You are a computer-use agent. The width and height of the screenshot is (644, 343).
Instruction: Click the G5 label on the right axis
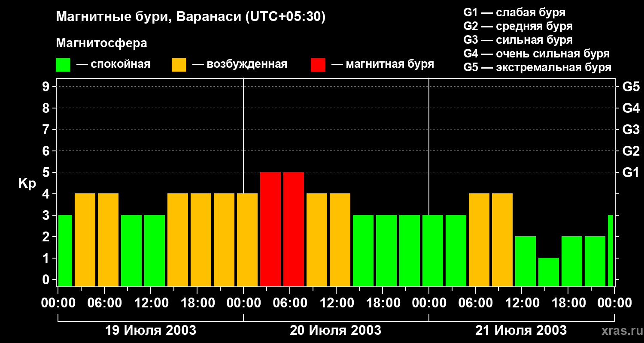(x=631, y=87)
